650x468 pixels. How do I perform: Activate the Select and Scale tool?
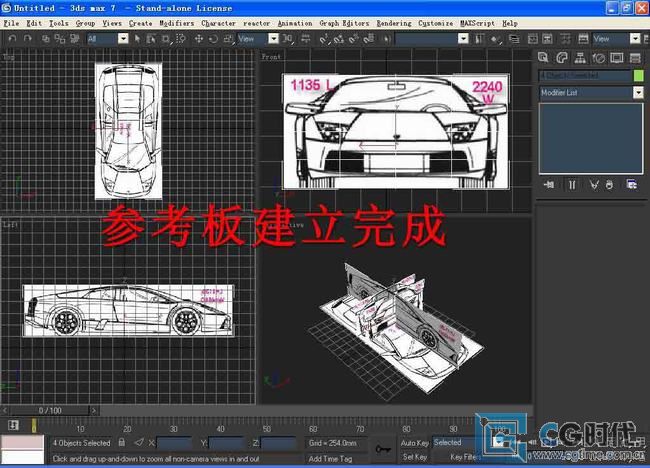(228, 39)
